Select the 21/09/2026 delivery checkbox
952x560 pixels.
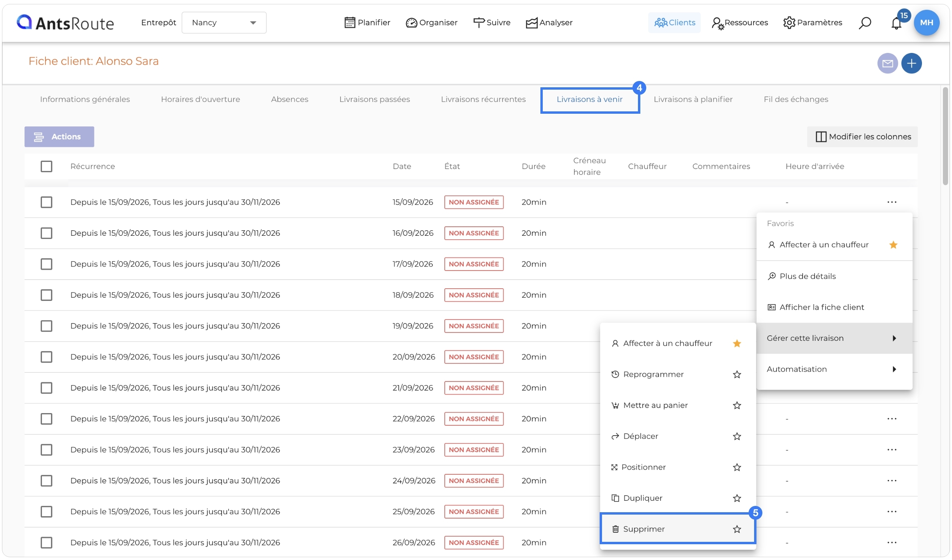46,388
